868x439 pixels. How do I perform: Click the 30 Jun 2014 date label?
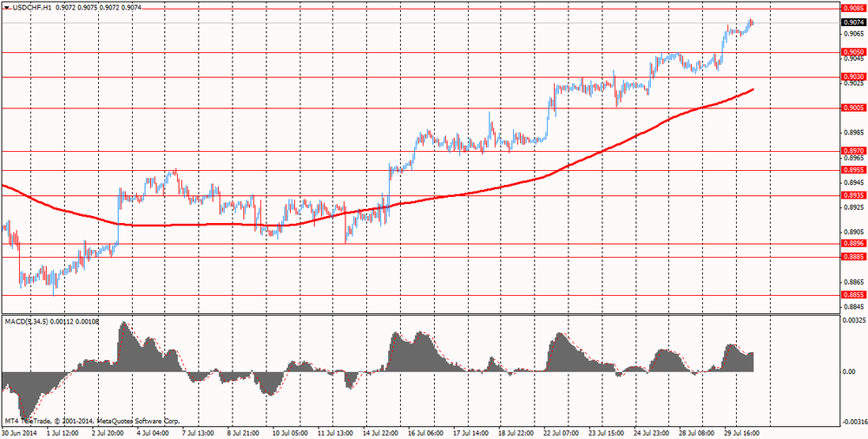point(20,431)
